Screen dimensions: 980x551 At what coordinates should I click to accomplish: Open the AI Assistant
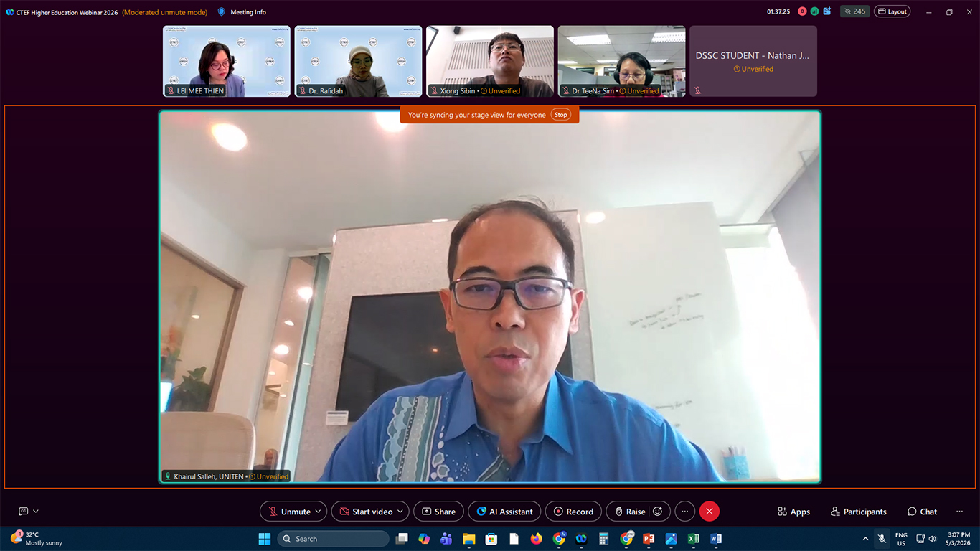pos(504,511)
